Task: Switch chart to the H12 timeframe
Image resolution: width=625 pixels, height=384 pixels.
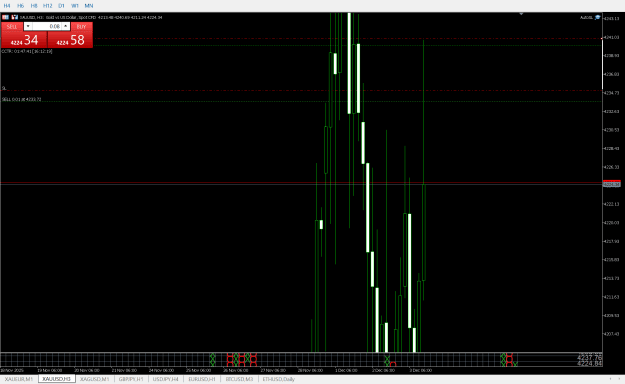Action: point(47,6)
